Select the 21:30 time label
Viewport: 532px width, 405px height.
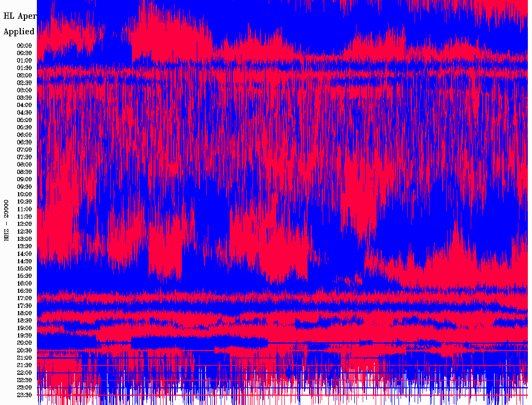click(24, 365)
